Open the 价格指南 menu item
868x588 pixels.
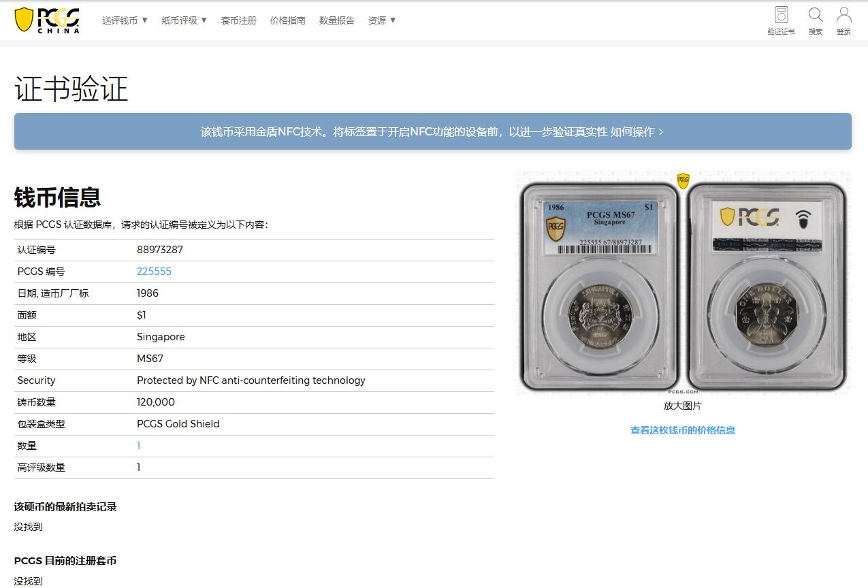pos(288,20)
